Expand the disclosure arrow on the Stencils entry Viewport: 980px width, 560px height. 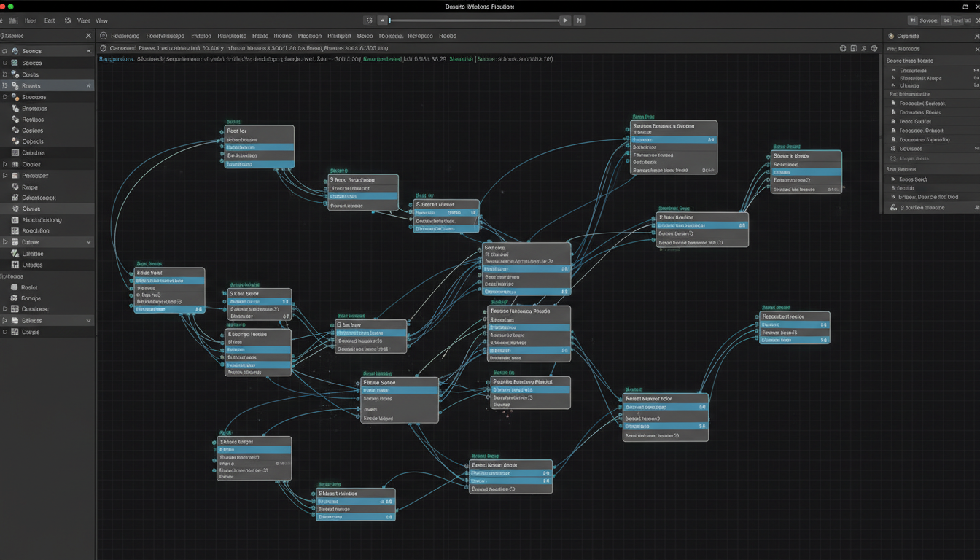[x=4, y=96]
